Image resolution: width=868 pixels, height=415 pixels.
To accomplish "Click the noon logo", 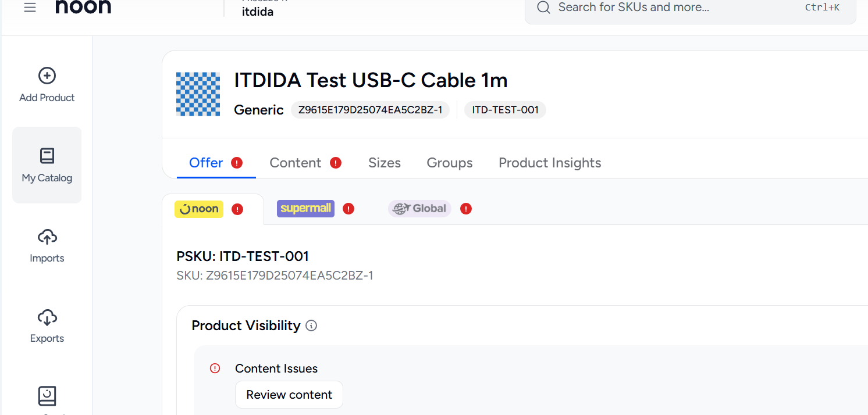I will click(83, 6).
